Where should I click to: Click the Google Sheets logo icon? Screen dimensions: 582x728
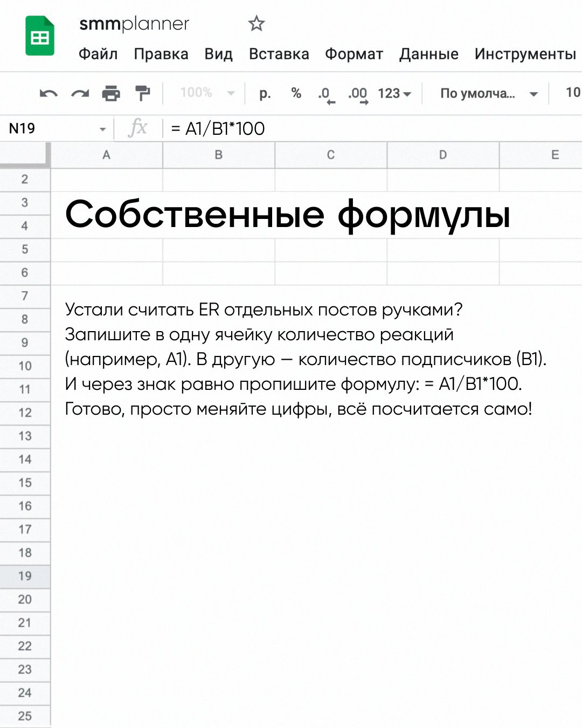tap(40, 36)
